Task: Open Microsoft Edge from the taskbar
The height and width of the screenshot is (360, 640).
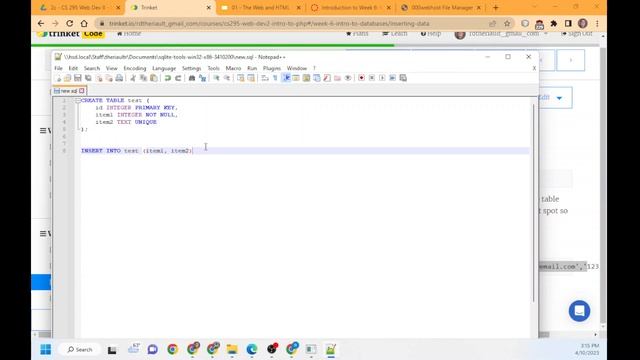Action: tap(252, 349)
